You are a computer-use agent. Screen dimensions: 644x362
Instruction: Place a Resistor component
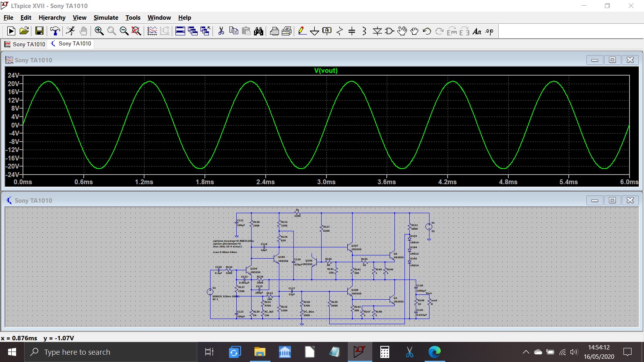click(340, 31)
